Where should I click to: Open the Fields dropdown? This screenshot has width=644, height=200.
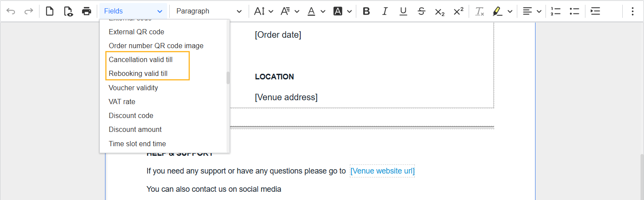click(133, 11)
